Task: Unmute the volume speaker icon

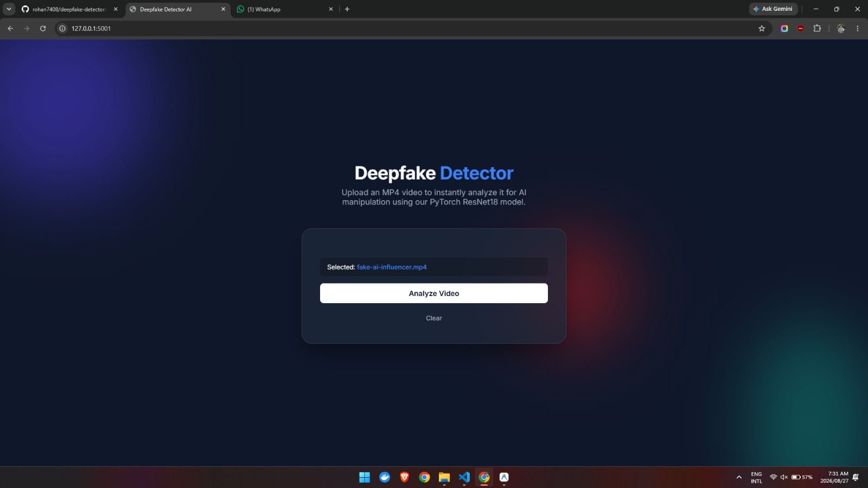Action: 784,477
